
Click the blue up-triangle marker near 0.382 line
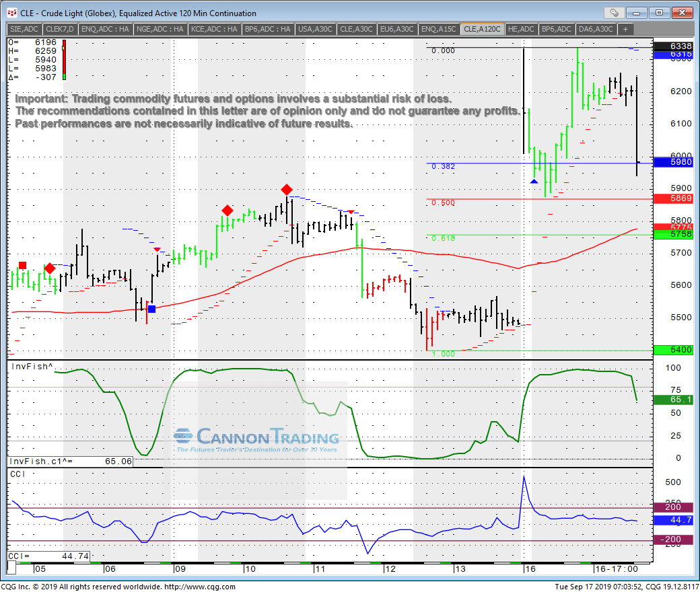pos(534,181)
